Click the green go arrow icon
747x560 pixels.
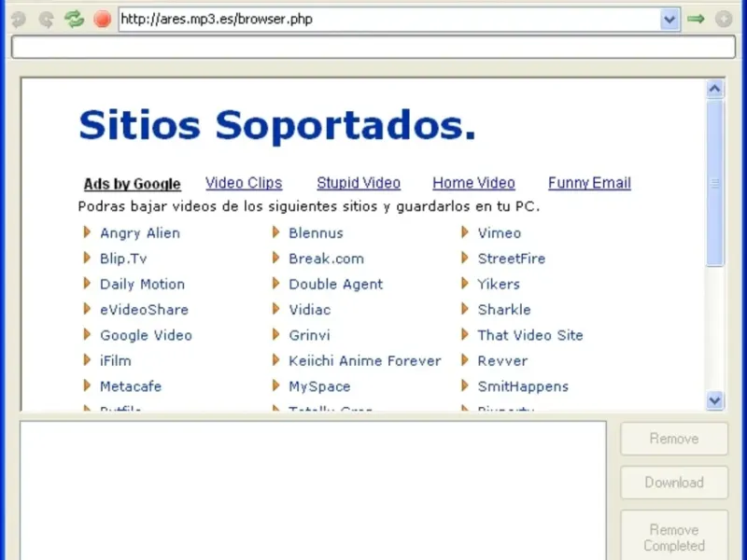pyautogui.click(x=696, y=19)
